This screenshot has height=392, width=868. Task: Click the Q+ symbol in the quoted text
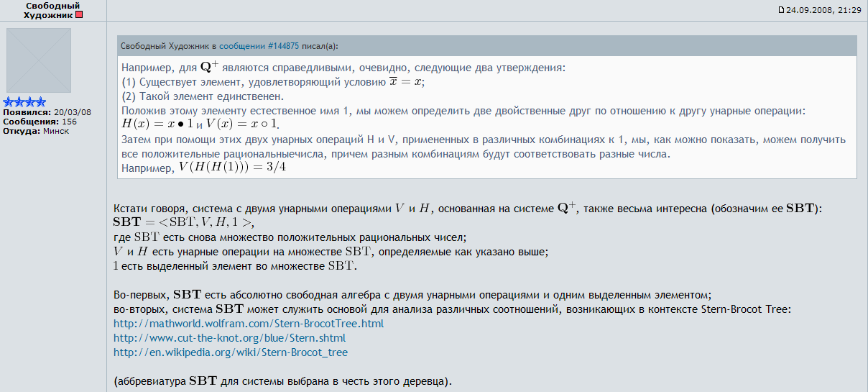tap(208, 67)
